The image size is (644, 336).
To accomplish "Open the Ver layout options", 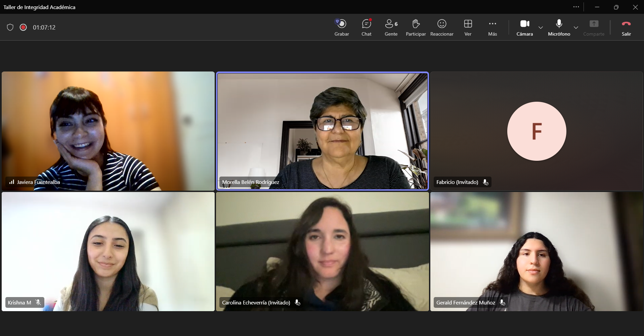I will pos(468,28).
